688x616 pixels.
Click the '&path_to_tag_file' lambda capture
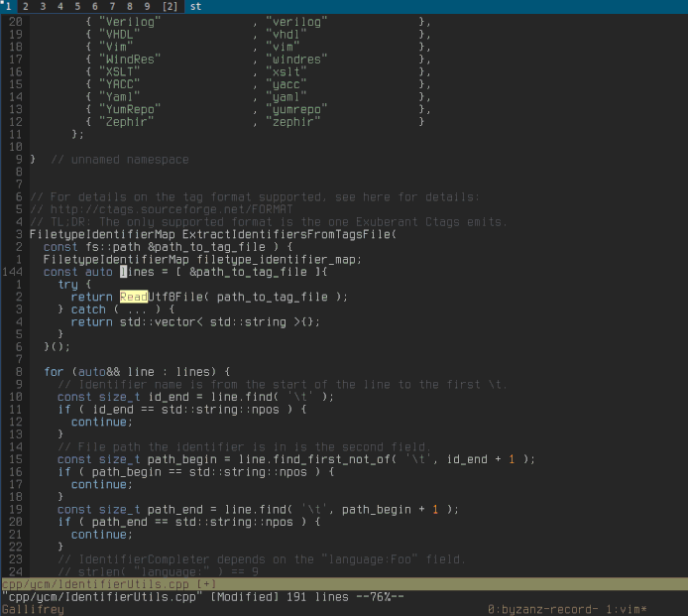(249, 272)
